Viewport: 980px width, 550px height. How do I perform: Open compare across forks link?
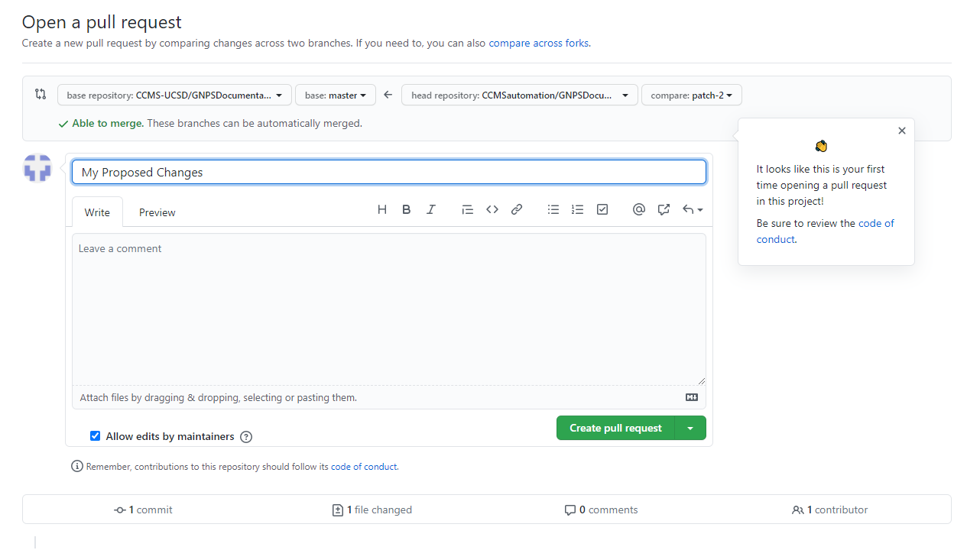539,44
